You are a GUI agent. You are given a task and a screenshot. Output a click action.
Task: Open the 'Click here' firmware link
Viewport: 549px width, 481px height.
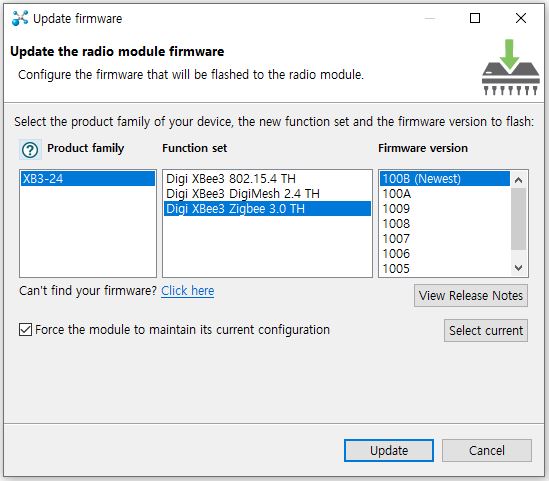[188, 291]
